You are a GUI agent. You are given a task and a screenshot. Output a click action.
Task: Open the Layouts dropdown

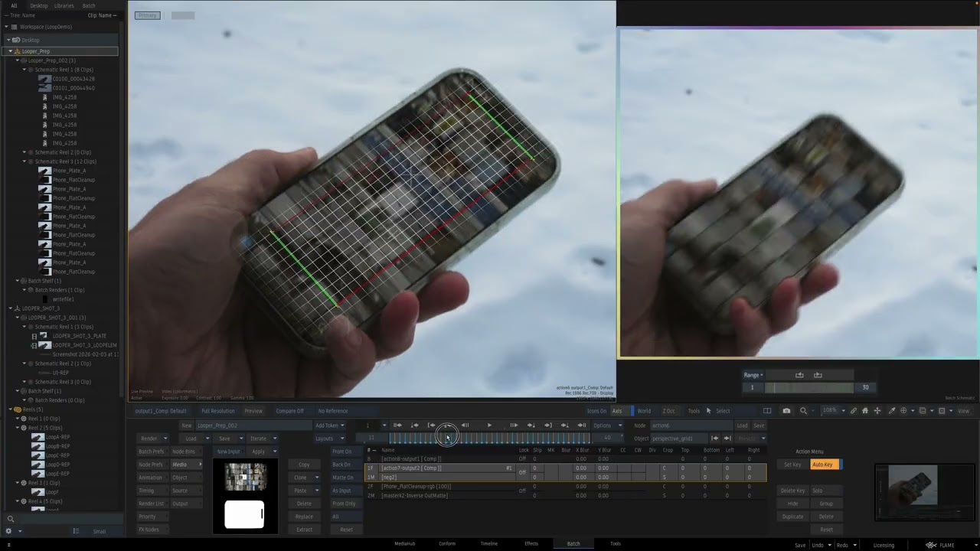coord(330,439)
